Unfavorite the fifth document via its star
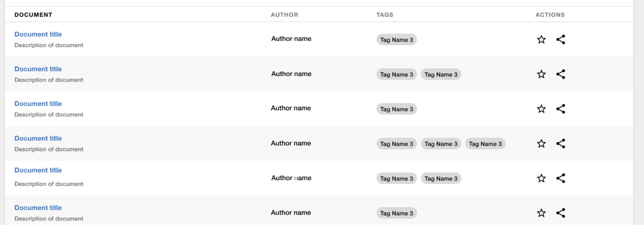Image resolution: width=644 pixels, height=235 pixels. tap(541, 178)
